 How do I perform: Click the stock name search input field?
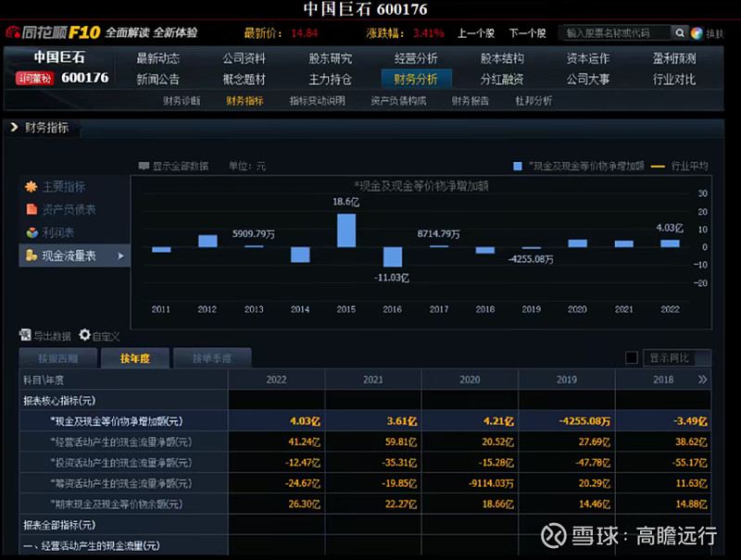pyautogui.click(x=614, y=33)
